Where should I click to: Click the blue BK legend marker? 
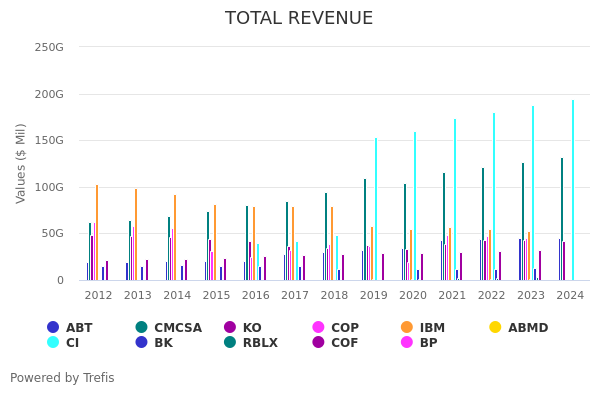click(x=142, y=343)
